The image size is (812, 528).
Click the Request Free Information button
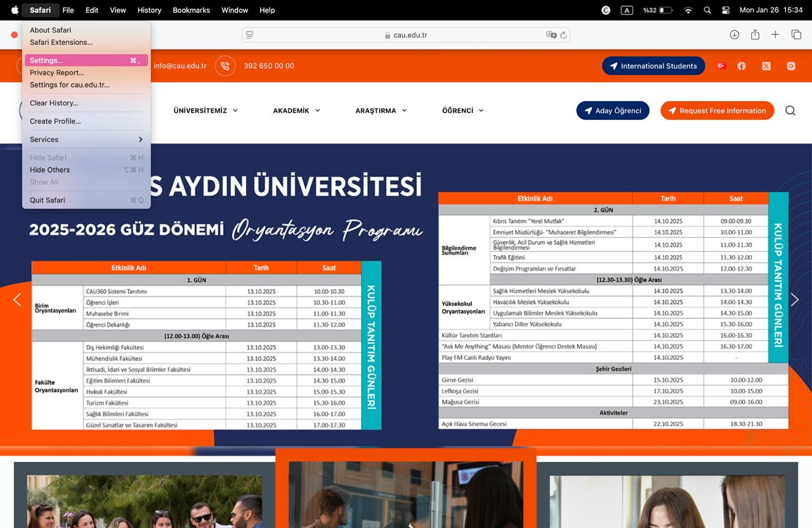(717, 110)
